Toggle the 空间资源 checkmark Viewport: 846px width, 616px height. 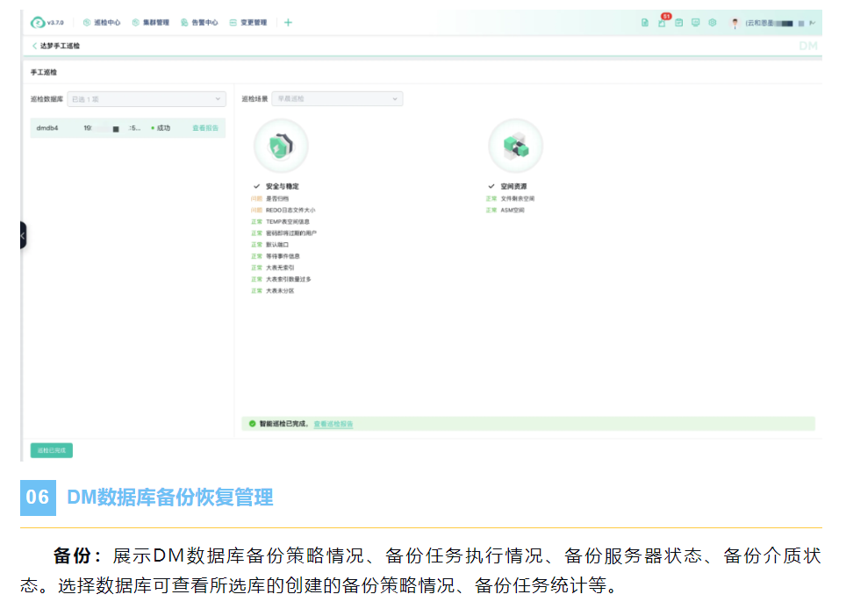pos(491,187)
